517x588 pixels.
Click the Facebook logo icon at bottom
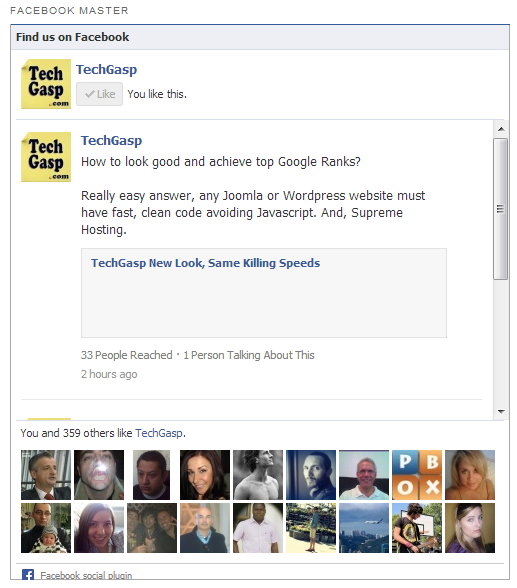[28, 574]
